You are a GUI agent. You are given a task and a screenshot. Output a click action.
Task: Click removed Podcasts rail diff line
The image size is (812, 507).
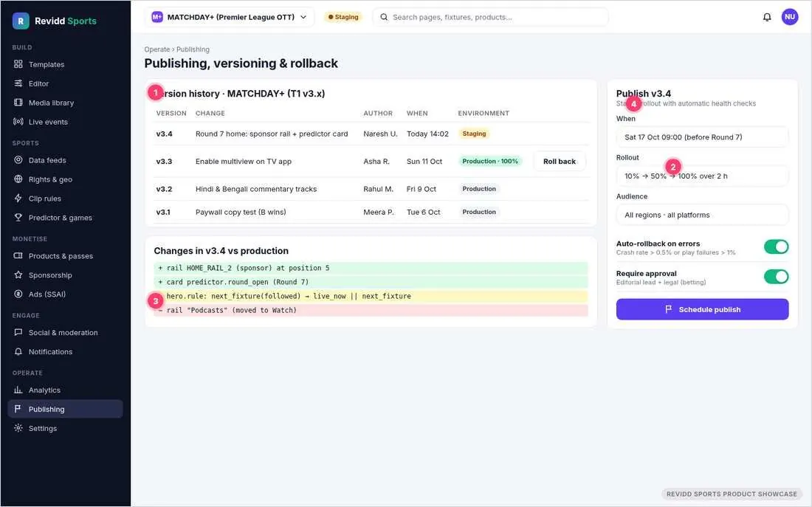371,310
